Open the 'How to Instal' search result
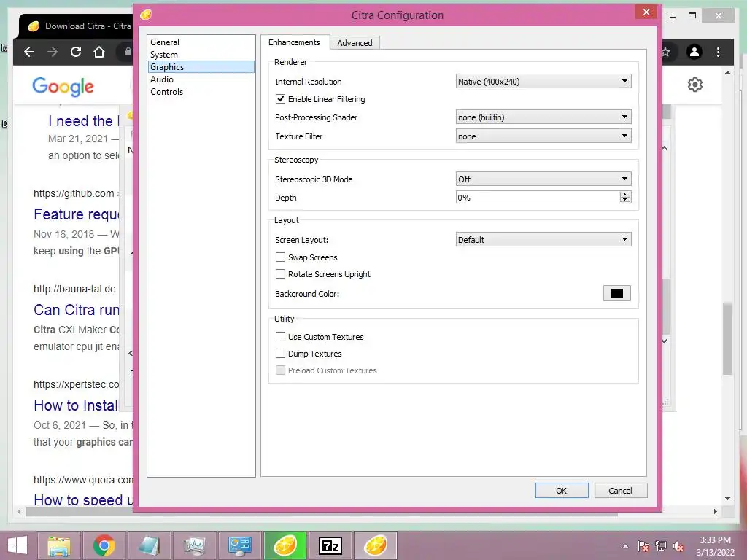This screenshot has width=747, height=560. (76, 405)
